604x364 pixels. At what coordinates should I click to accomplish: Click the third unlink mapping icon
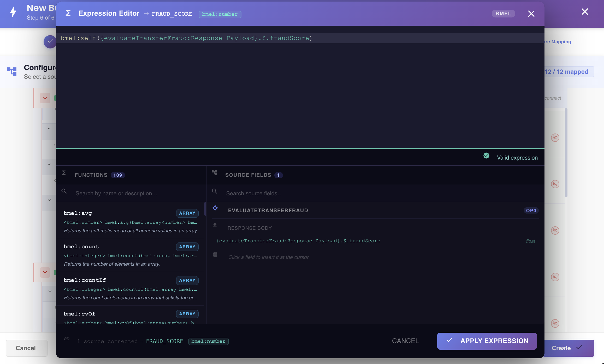pyautogui.click(x=555, y=230)
